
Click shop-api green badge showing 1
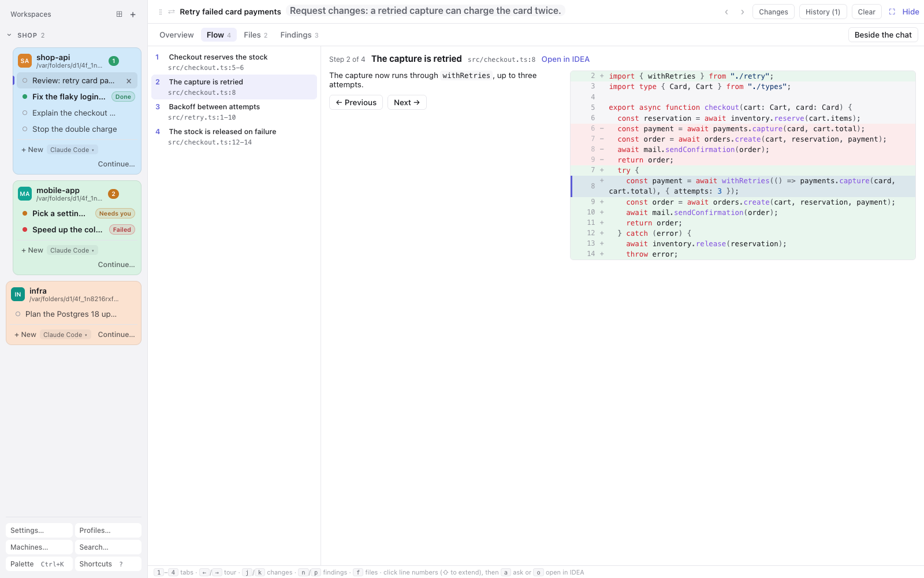coord(114,61)
